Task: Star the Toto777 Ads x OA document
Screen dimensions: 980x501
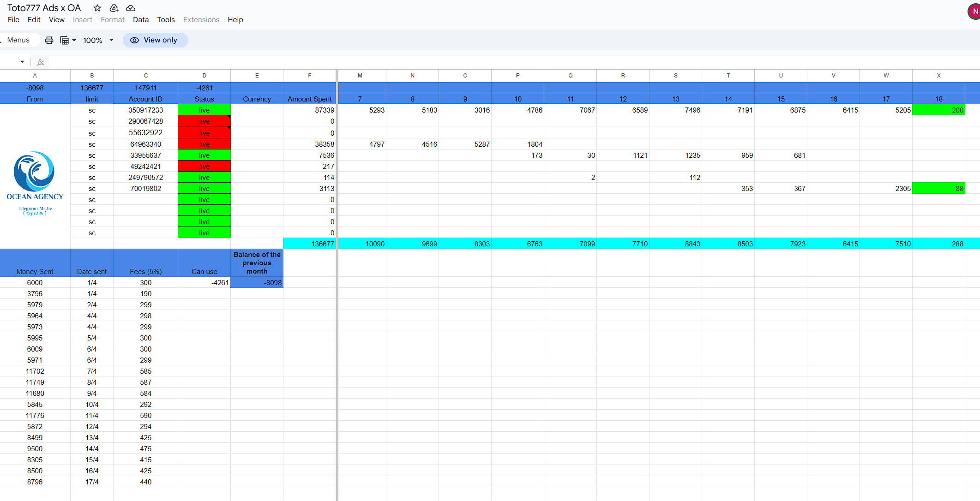Action: pyautogui.click(x=97, y=8)
